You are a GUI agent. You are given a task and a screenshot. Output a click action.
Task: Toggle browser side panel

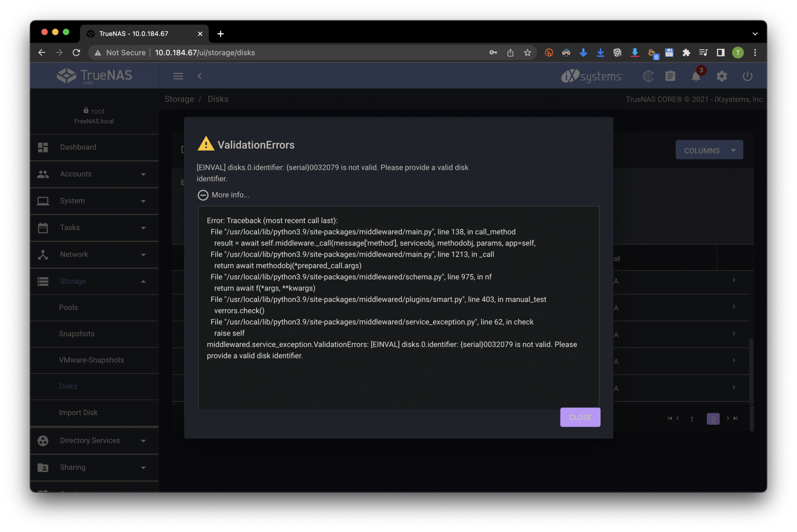[x=721, y=53]
